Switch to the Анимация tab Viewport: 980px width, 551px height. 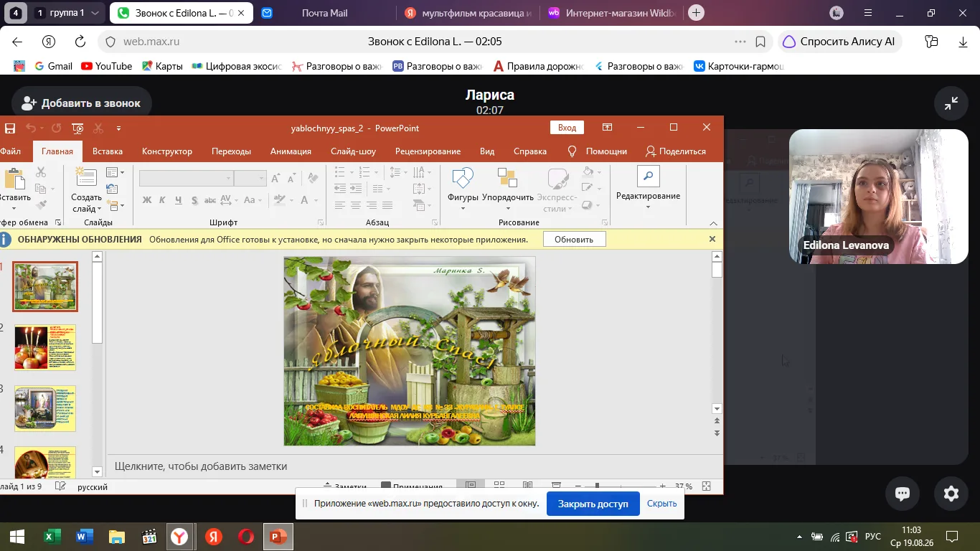tap(291, 151)
